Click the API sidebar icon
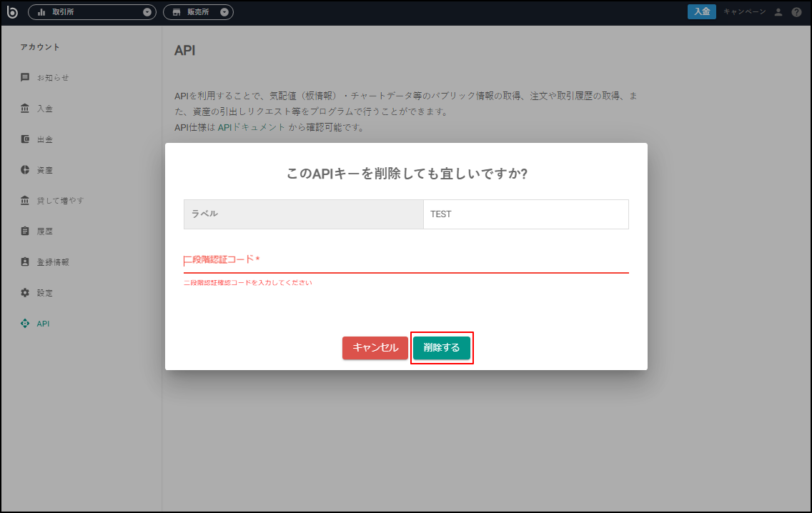The image size is (812, 513). coord(25,324)
